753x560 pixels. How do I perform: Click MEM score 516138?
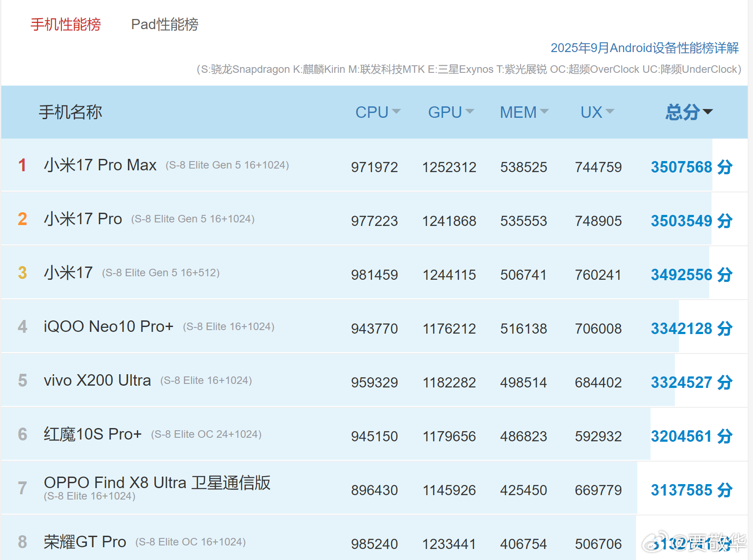(523, 329)
